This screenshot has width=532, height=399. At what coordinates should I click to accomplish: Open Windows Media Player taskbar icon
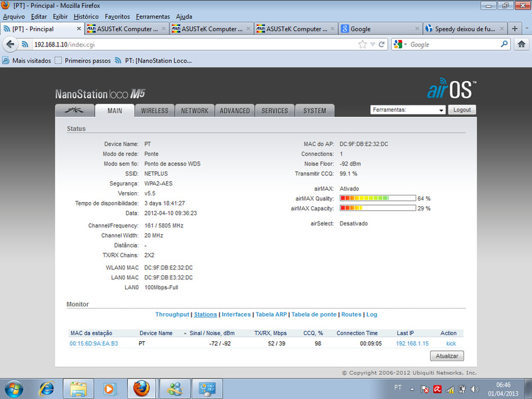pos(109,388)
